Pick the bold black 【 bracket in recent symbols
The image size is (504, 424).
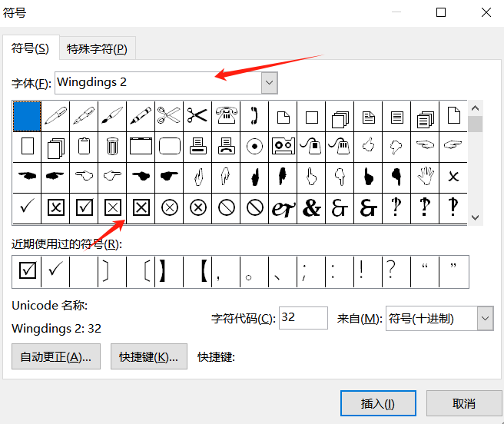tap(197, 272)
